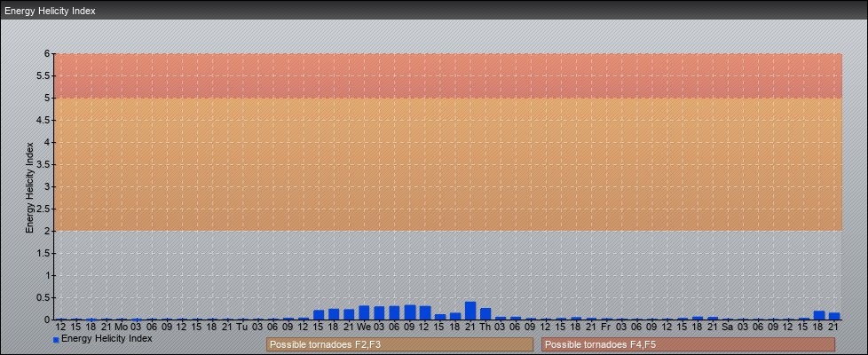Viewport: 868px width, 355px height.
Task: Click the 'Th' day marker on x-axis
Action: pos(485,327)
